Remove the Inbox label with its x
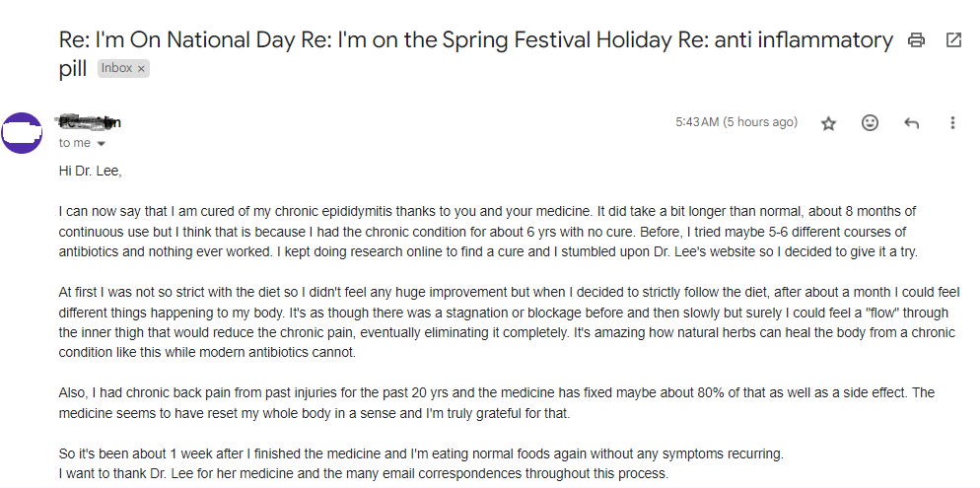This screenshot has width=980, height=488. click(141, 69)
